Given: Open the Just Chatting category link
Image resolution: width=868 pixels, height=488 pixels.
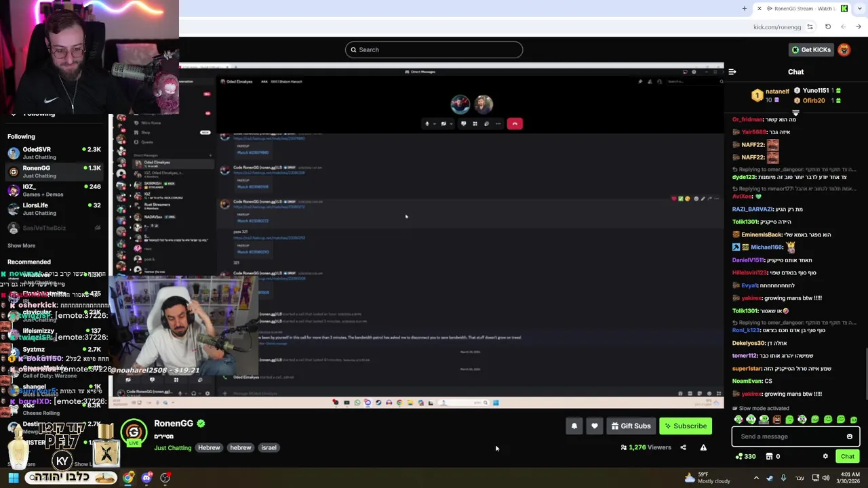Looking at the screenshot, I should tap(172, 448).
